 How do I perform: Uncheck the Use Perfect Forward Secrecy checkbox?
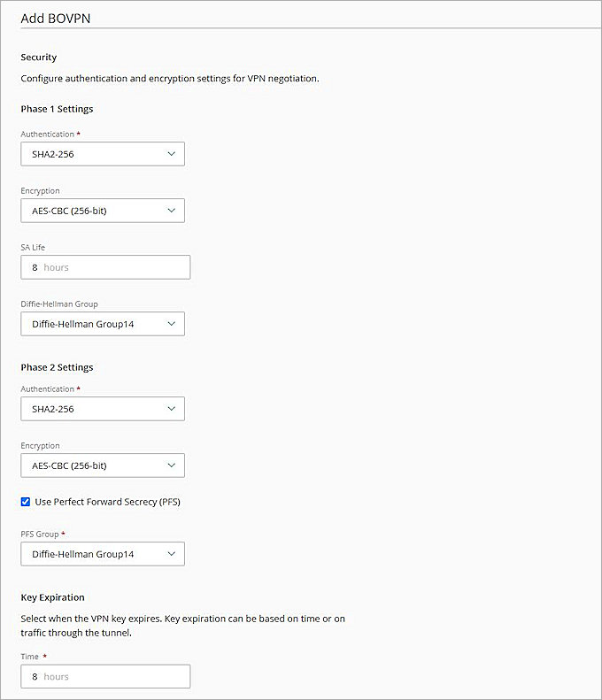(26, 502)
